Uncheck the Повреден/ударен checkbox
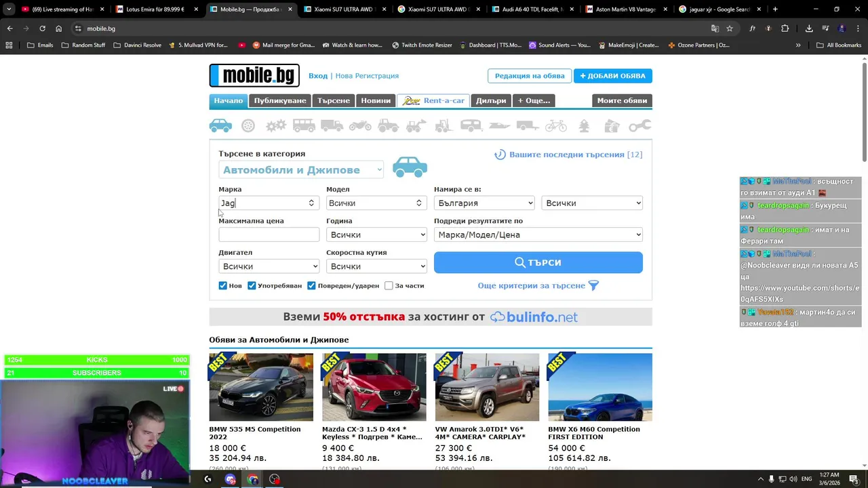Viewport: 868px width, 488px height. 311,285
